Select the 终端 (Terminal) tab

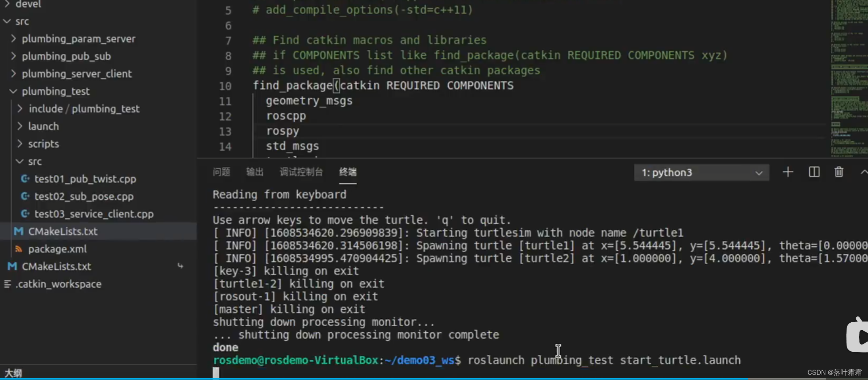(x=348, y=172)
